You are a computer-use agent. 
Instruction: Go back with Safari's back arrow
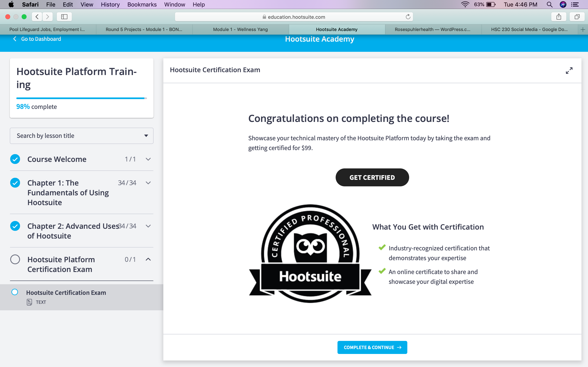click(37, 17)
